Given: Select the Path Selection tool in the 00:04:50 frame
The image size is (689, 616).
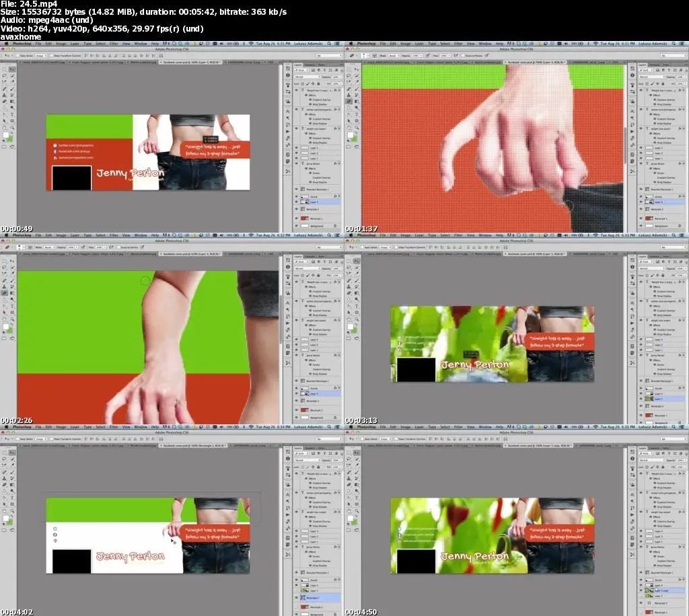Looking at the screenshot, I should click(x=349, y=504).
